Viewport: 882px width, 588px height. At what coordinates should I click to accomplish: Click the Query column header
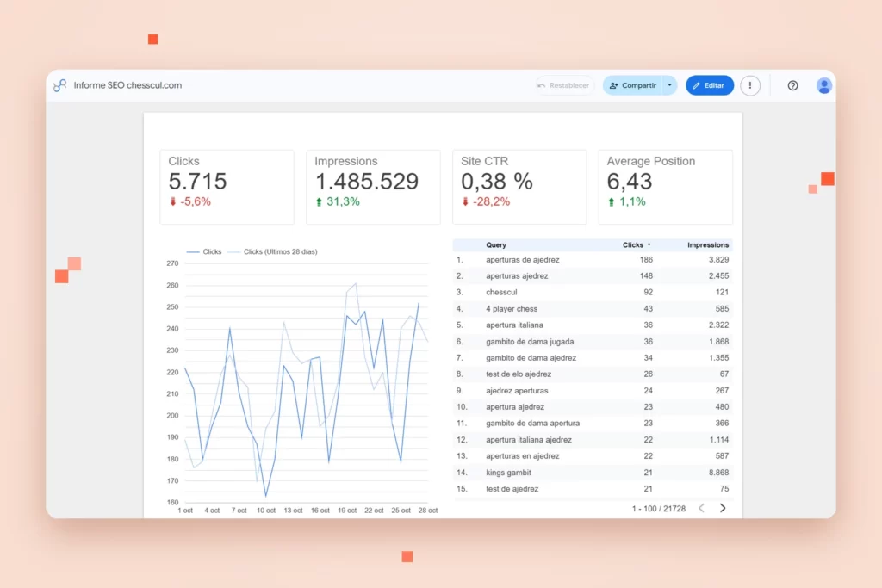click(x=496, y=245)
